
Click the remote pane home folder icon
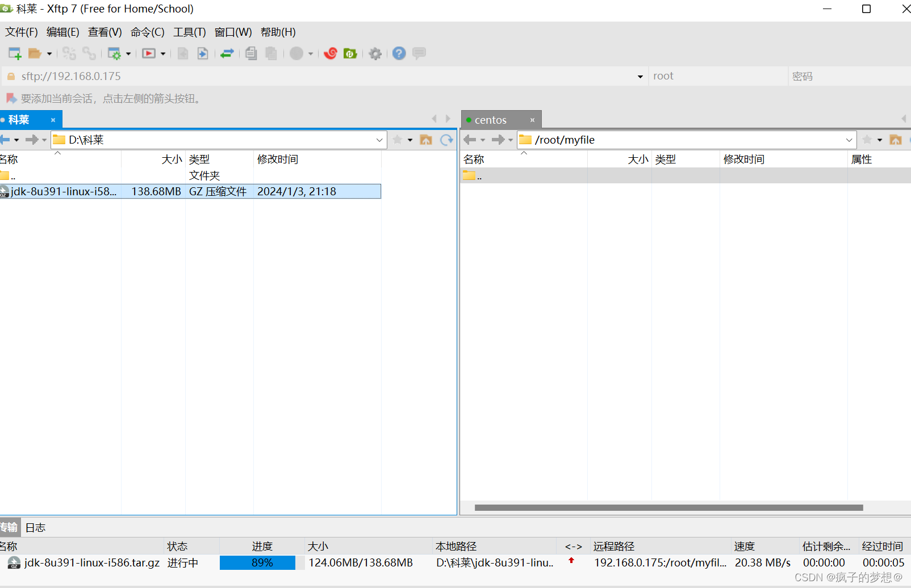(x=896, y=140)
